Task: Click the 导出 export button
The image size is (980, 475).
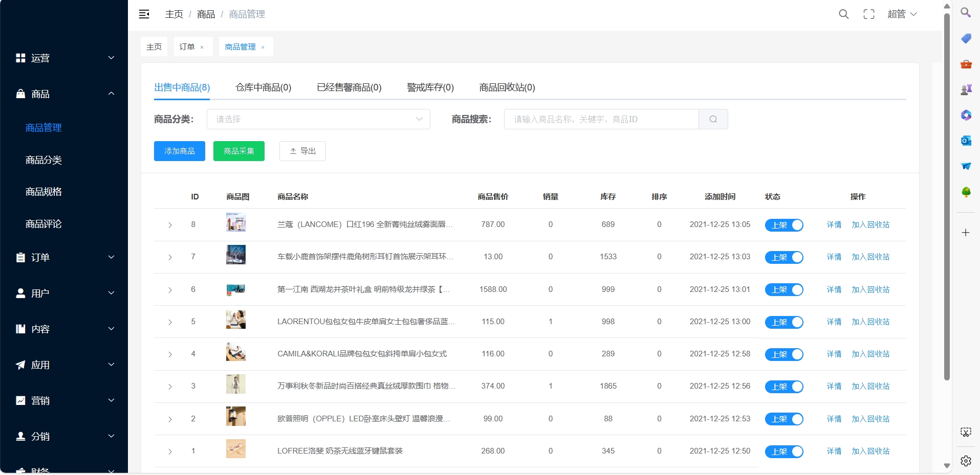Action: pyautogui.click(x=302, y=151)
